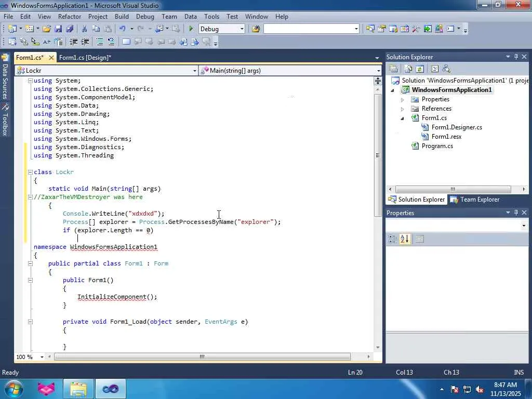The image size is (532, 399).
Task: Click the Solution Explorer horizontal scrollbar thumb
Action: pyautogui.click(x=453, y=189)
